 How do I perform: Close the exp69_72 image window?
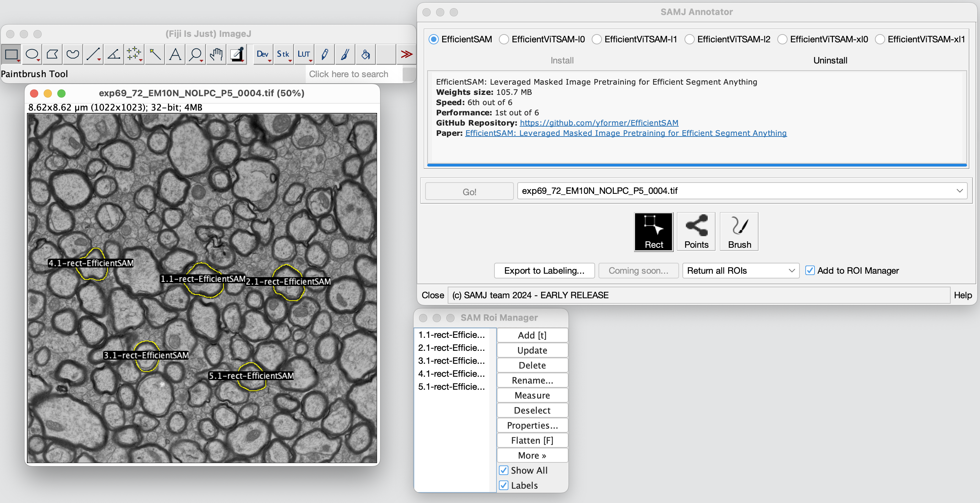[x=34, y=93]
